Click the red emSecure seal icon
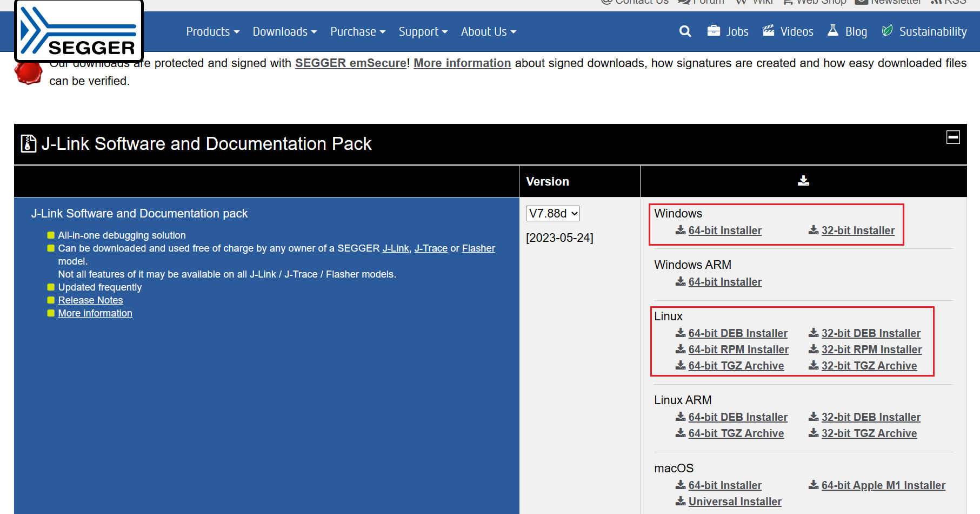The image size is (980, 514). [x=28, y=72]
